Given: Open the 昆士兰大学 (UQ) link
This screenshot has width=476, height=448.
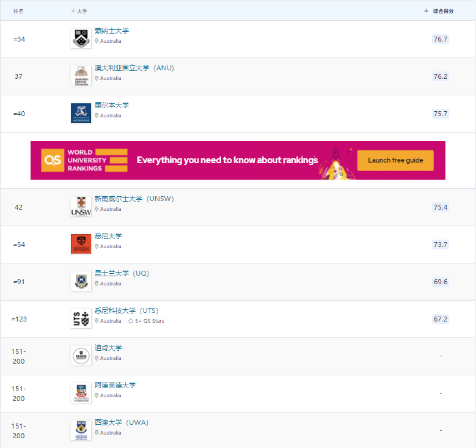Looking at the screenshot, I should pos(122,273).
